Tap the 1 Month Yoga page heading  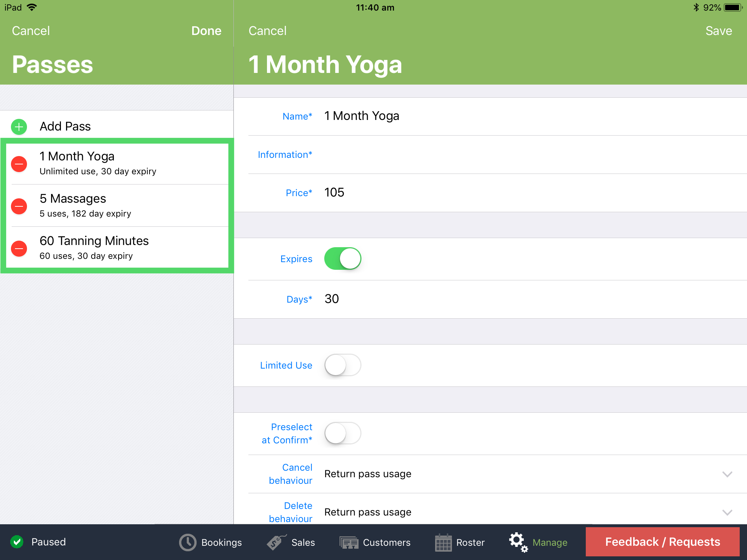click(x=325, y=65)
